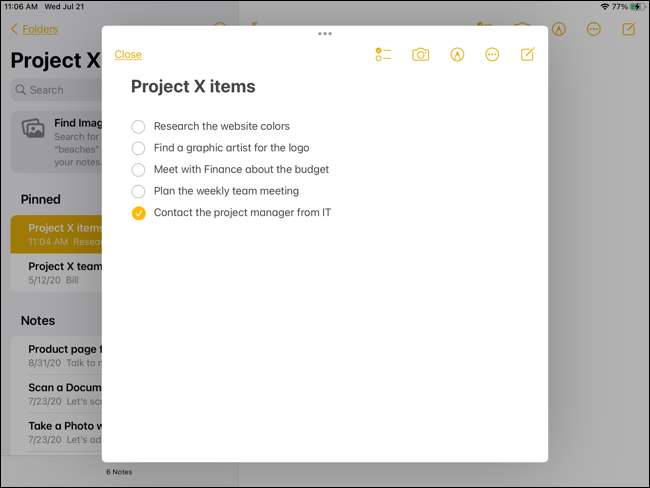Tap the text Contact the project manager from IT
Screen dimensions: 650x488
243,212
